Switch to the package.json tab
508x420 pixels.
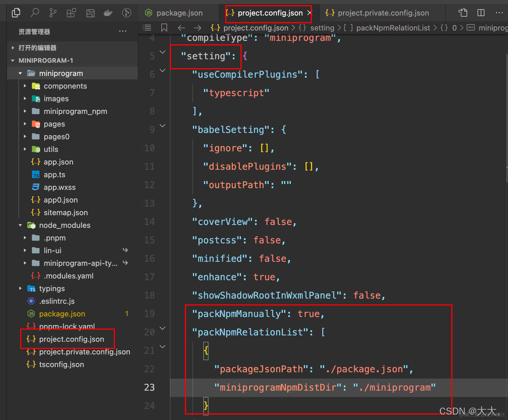[179, 13]
